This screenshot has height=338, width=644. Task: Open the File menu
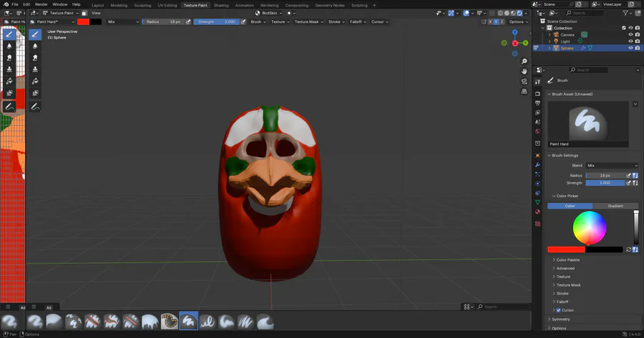coord(15,4)
